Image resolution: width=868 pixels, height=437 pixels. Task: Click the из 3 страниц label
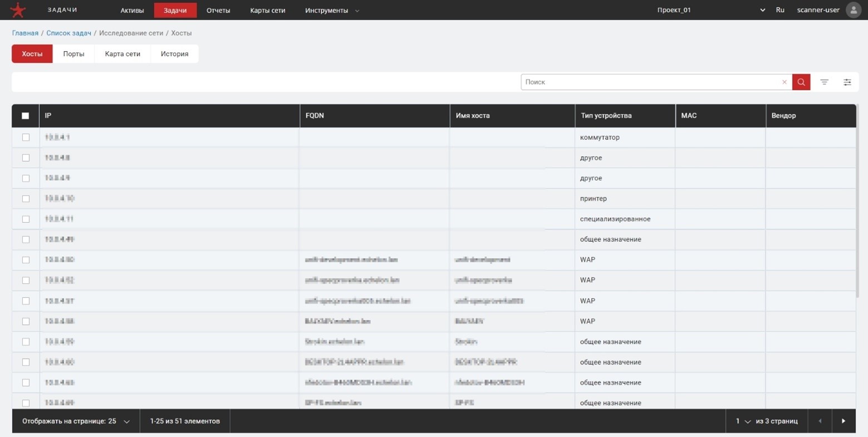point(777,421)
